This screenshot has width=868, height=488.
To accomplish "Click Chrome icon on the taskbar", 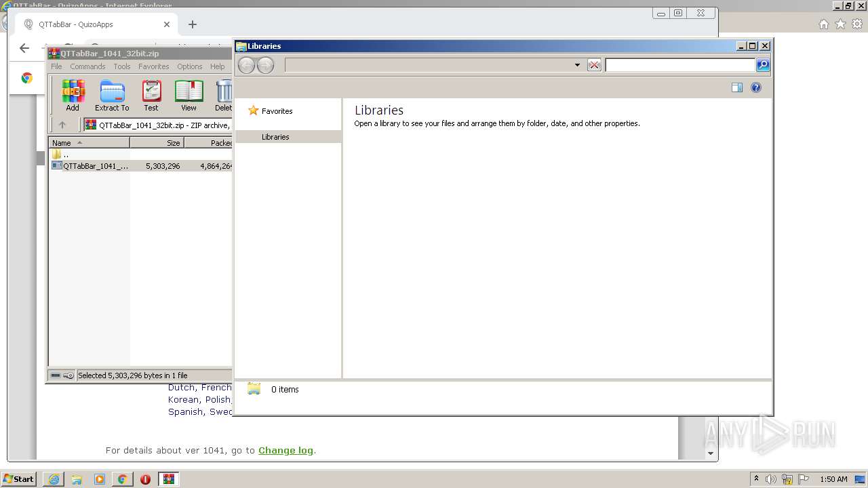I will coord(122,479).
